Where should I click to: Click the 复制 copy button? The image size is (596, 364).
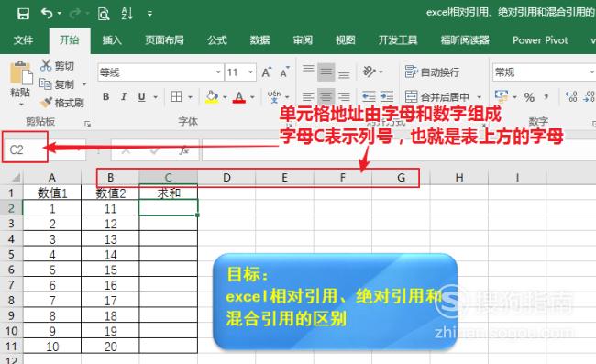(57, 84)
